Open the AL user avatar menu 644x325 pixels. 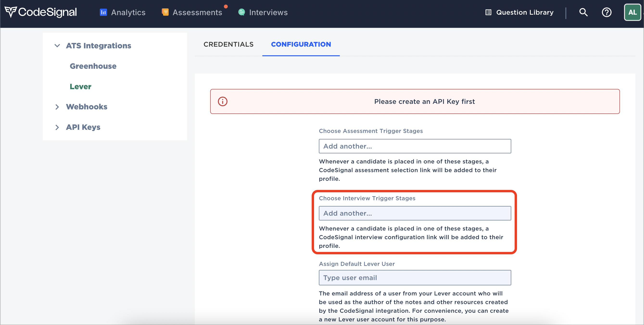click(632, 12)
